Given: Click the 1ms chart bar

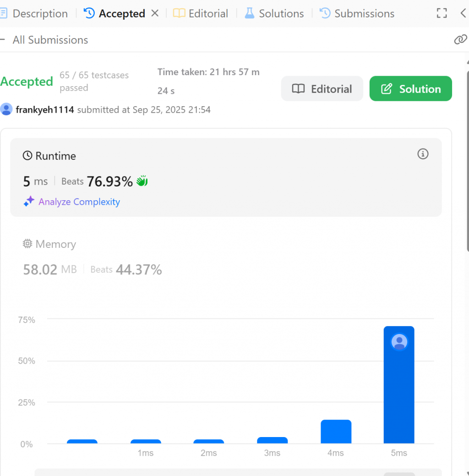Looking at the screenshot, I should coord(146,441).
